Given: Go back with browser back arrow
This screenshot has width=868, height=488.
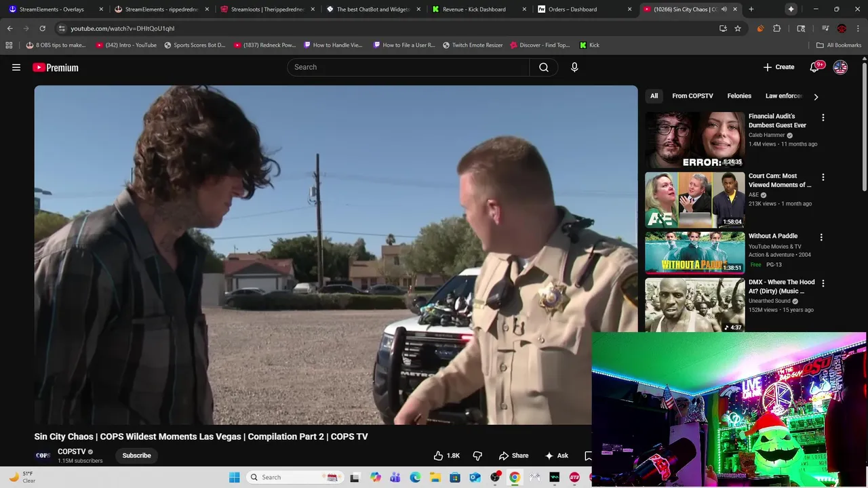Looking at the screenshot, I should (x=9, y=28).
